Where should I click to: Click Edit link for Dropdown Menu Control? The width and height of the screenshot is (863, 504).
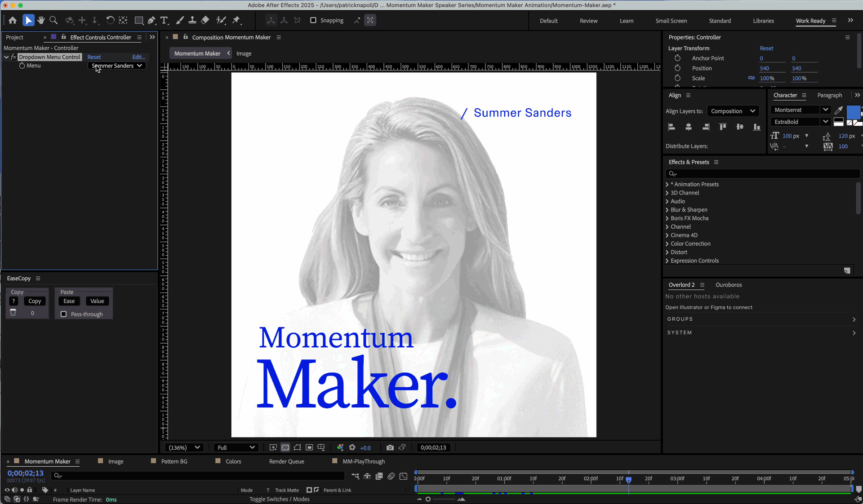138,57
